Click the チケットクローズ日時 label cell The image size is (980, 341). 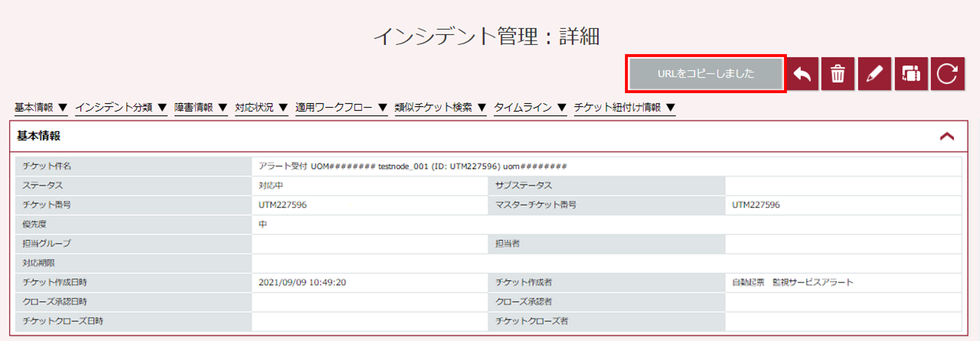[133, 322]
